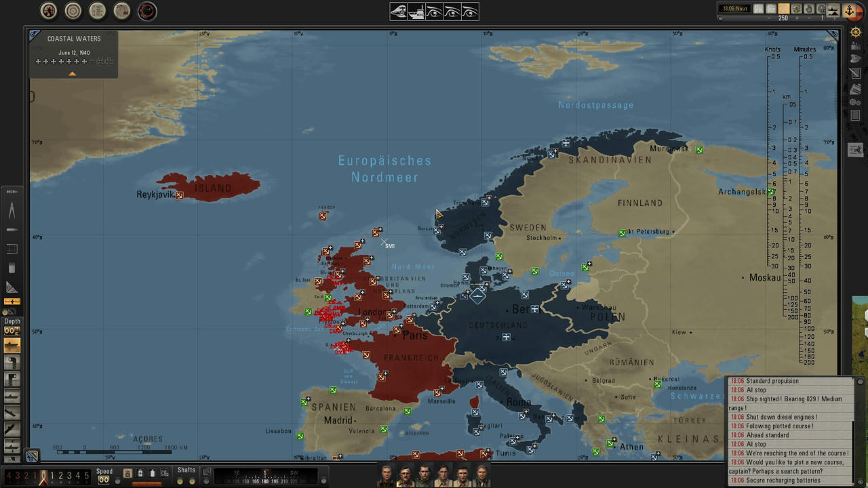The height and width of the screenshot is (488, 868).
Task: Click the 18:06 Naut time display
Action: click(x=734, y=9)
